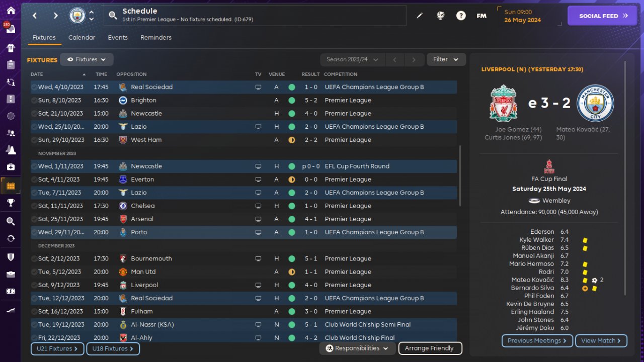Screen dimensions: 644x362
Task: Open the Scouting magnifier icon in sidebar
Action: 11,221
